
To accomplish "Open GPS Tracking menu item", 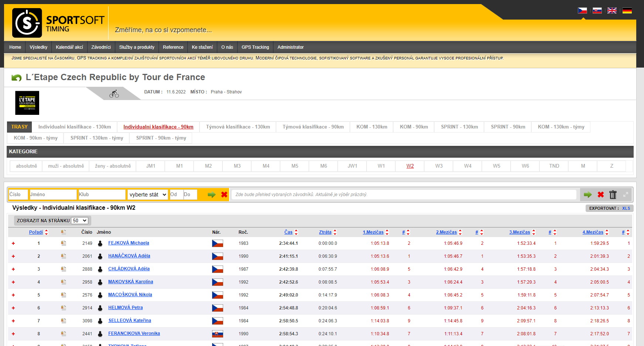I will [255, 47].
